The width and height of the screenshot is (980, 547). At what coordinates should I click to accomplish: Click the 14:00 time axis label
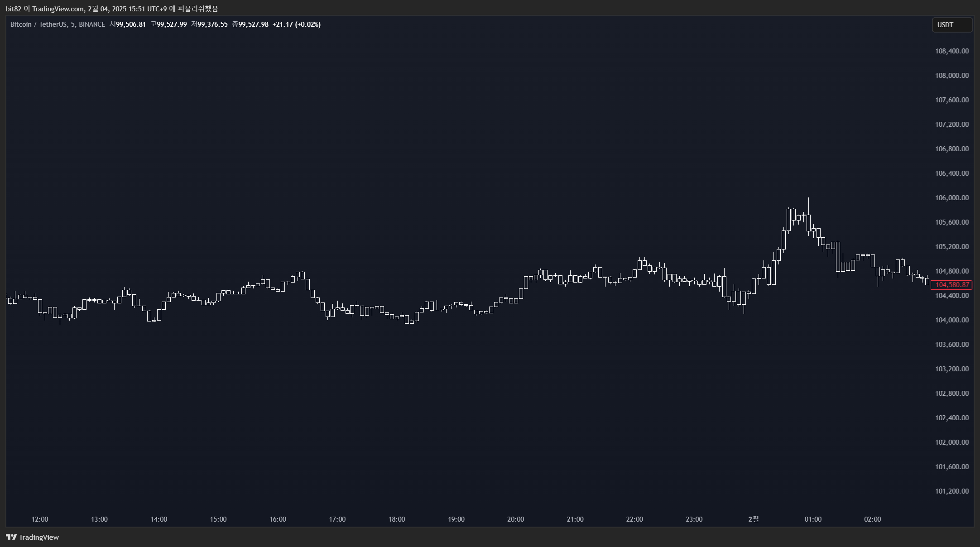(159, 519)
